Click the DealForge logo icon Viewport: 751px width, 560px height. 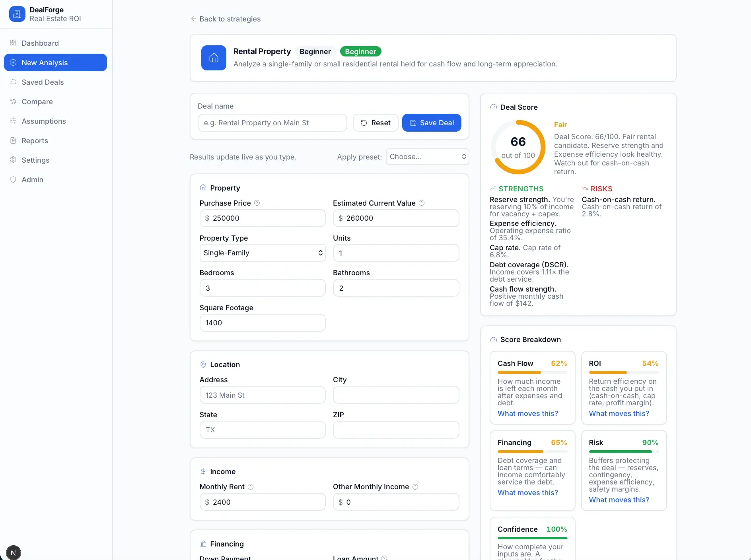pyautogui.click(x=17, y=14)
